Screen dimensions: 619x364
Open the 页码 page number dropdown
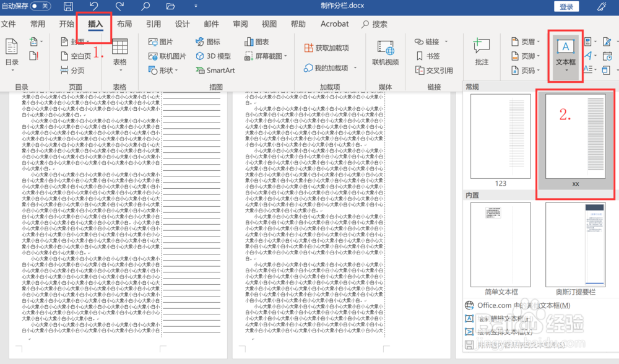pyautogui.click(x=526, y=71)
